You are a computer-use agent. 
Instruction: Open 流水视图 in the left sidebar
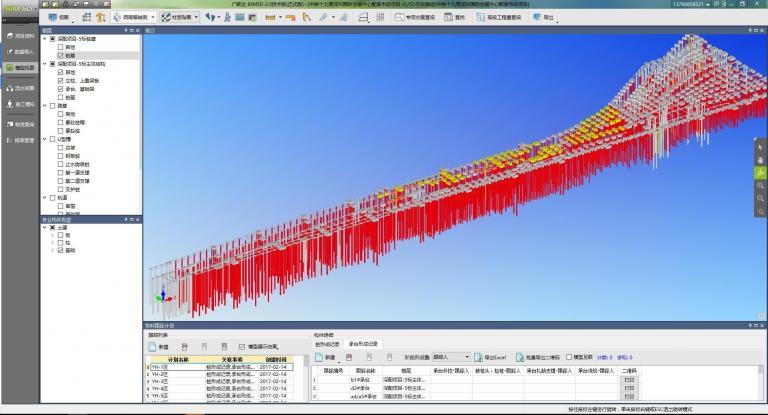[x=20, y=88]
